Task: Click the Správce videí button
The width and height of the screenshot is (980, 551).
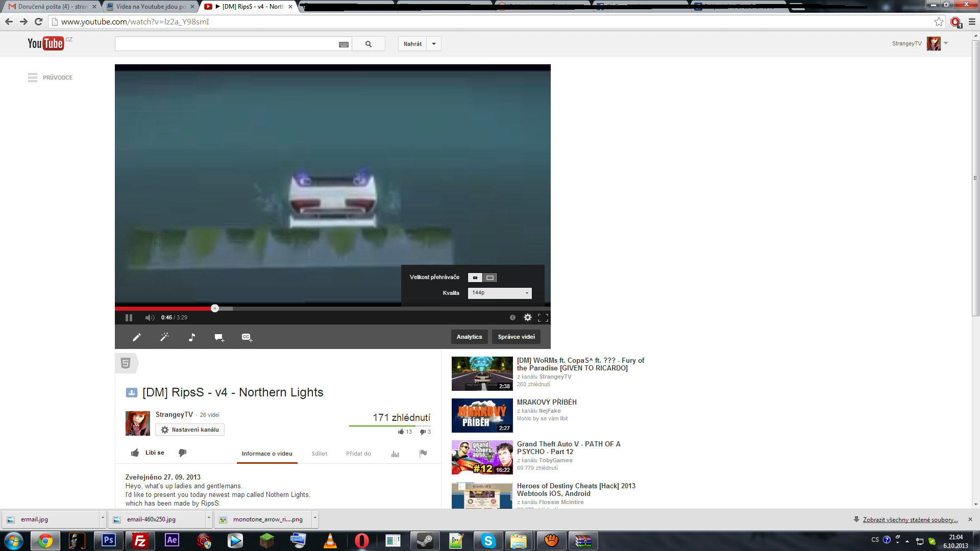Action: coord(516,337)
